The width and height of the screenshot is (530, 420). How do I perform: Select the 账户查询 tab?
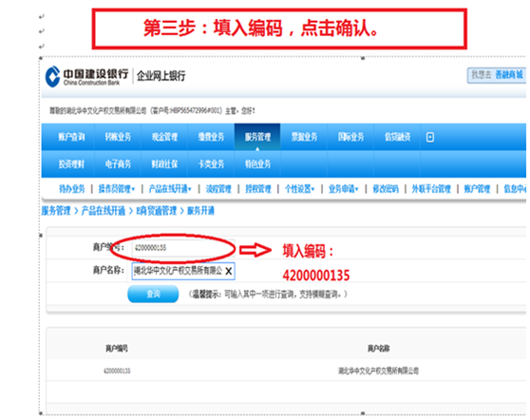pyautogui.click(x=71, y=137)
